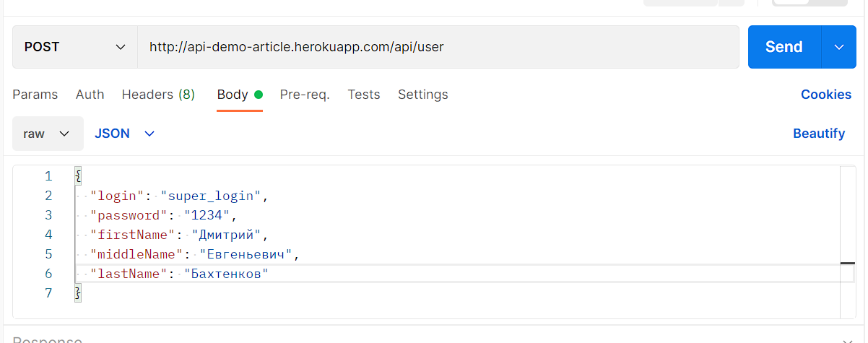The width and height of the screenshot is (868, 343).
Task: Click the green dot on Body tab
Action: pos(259,95)
